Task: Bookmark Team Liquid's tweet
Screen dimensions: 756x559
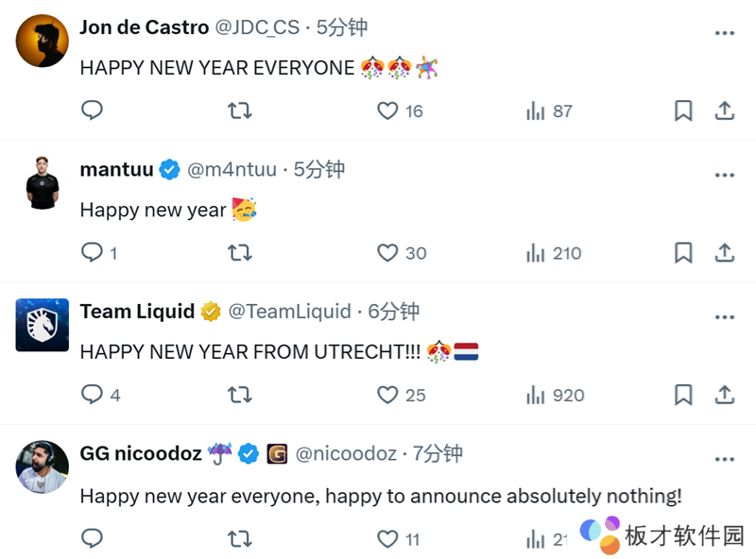Action: 683,395
